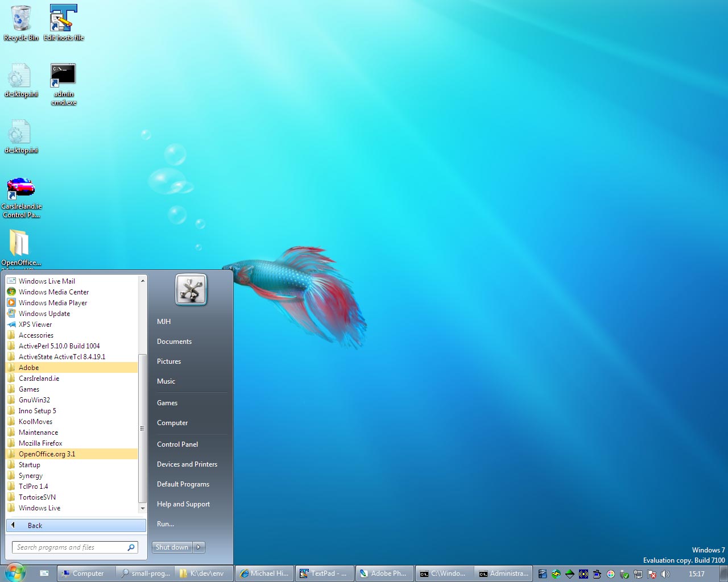Click the keyboard icon beside Start orb
The width and height of the screenshot is (728, 582).
(44, 573)
